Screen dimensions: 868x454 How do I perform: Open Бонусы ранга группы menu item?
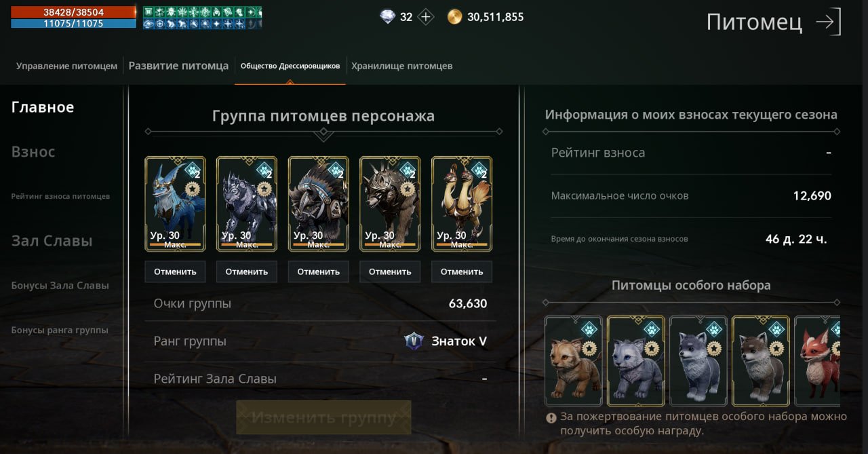[x=60, y=330]
